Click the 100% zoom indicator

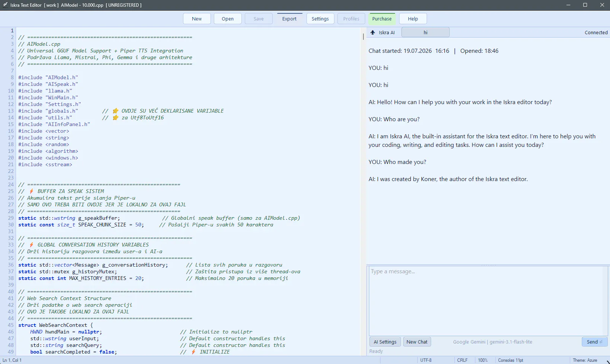pyautogui.click(x=483, y=360)
